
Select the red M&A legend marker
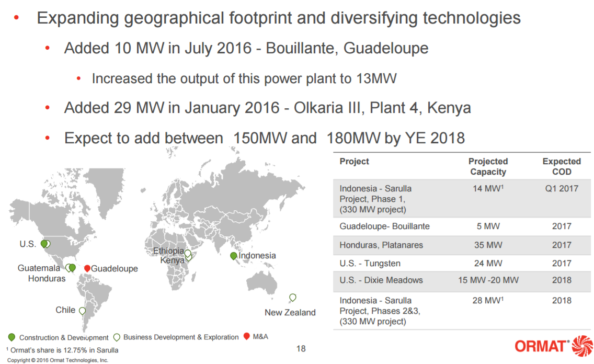coord(247,336)
